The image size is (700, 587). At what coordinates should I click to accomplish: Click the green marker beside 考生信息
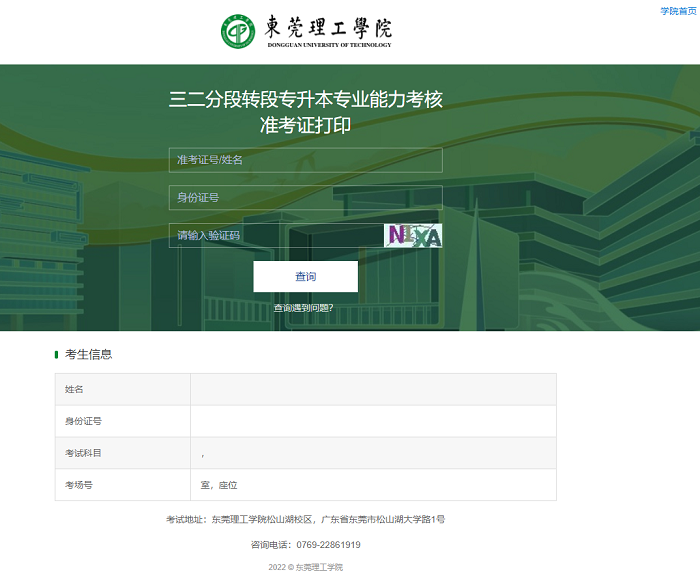(x=57, y=354)
